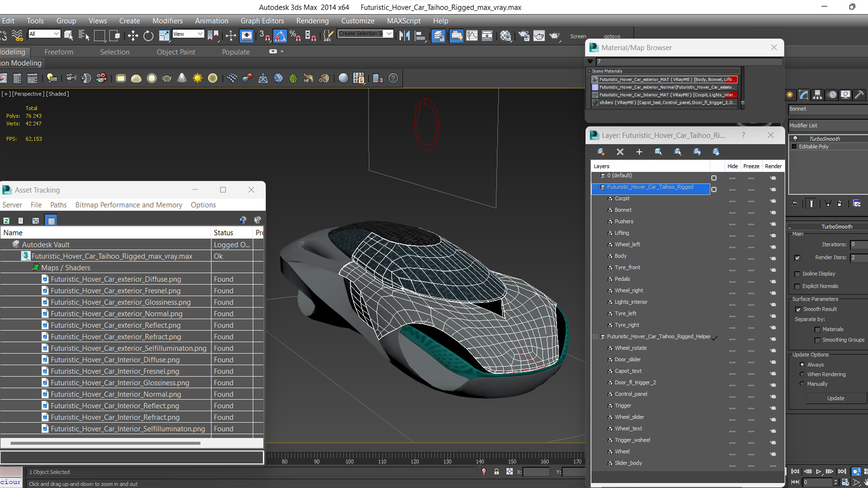Click the sun light icon in ribbon
868x488 pixels.
click(x=198, y=78)
